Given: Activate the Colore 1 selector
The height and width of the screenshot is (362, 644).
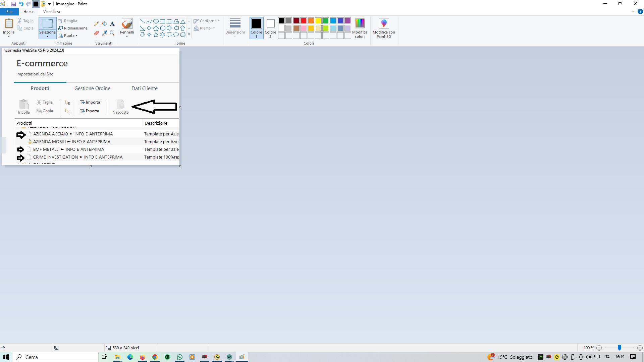Looking at the screenshot, I should [x=256, y=28].
